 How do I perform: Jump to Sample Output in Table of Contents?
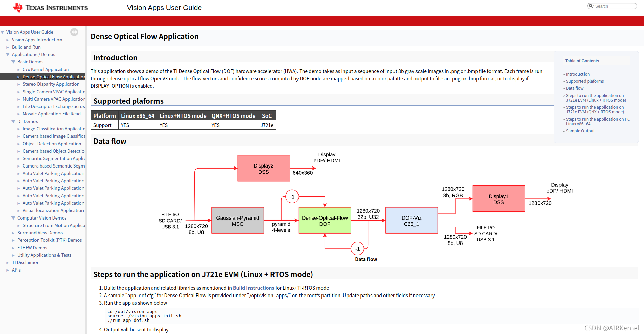(x=580, y=131)
